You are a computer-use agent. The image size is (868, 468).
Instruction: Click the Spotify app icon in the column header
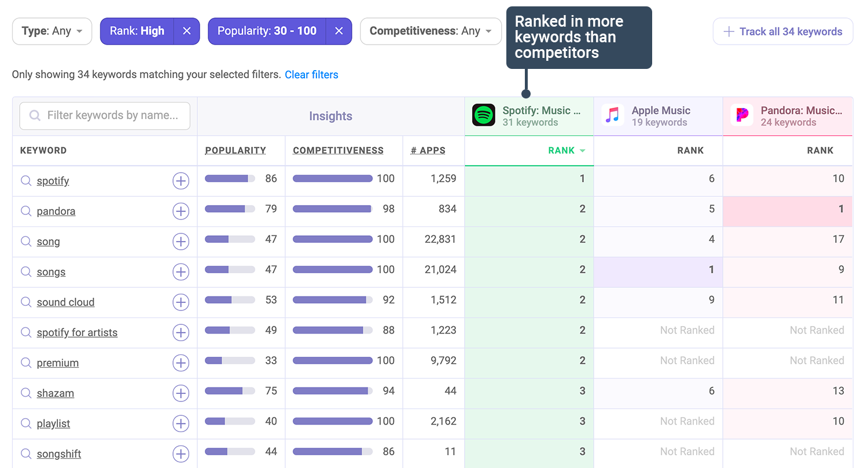(484, 115)
